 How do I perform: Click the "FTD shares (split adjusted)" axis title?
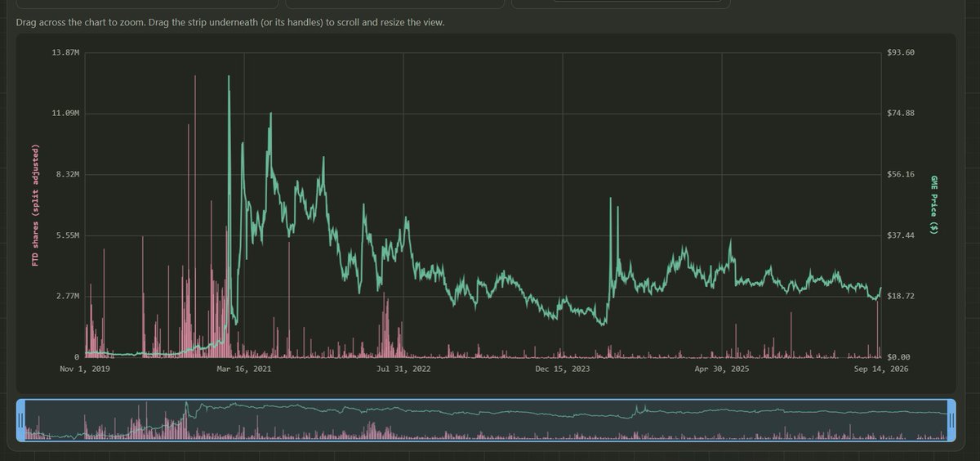[x=35, y=205]
